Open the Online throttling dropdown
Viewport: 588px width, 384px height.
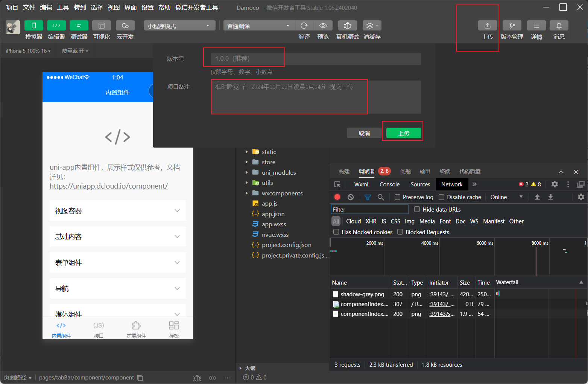(x=506, y=197)
